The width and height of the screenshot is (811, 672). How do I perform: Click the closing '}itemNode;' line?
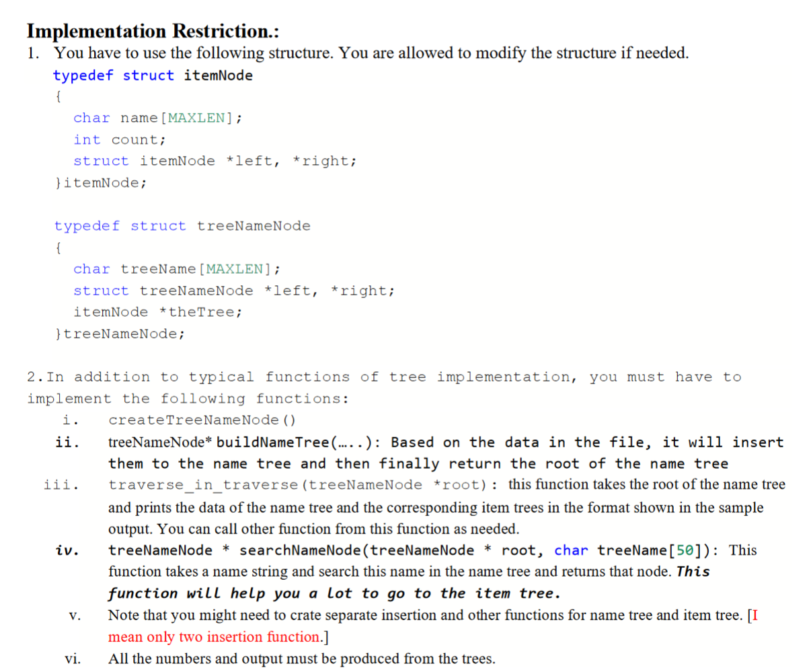[101, 183]
